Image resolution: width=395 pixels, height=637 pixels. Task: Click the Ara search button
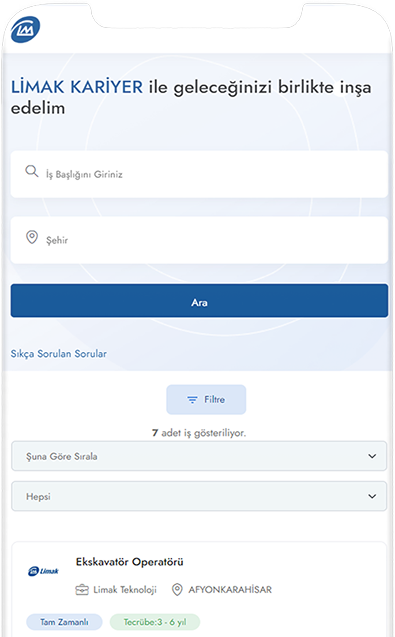(199, 301)
